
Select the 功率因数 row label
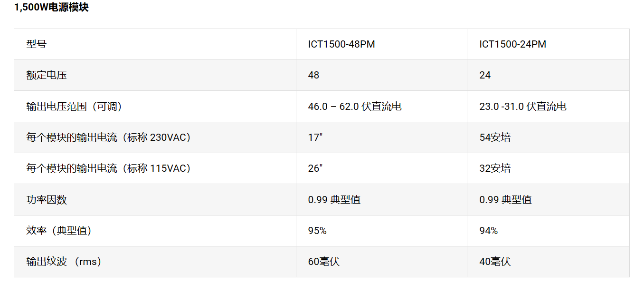point(47,200)
